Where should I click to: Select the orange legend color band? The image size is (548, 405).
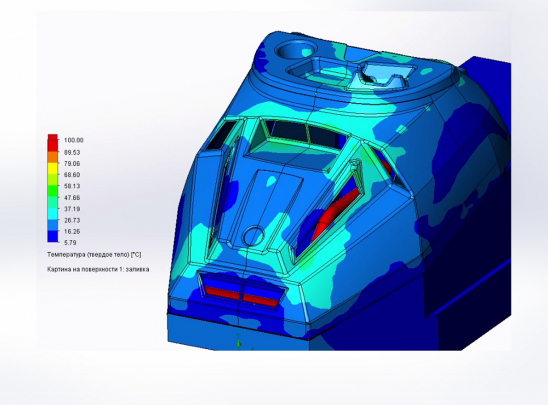53,157
